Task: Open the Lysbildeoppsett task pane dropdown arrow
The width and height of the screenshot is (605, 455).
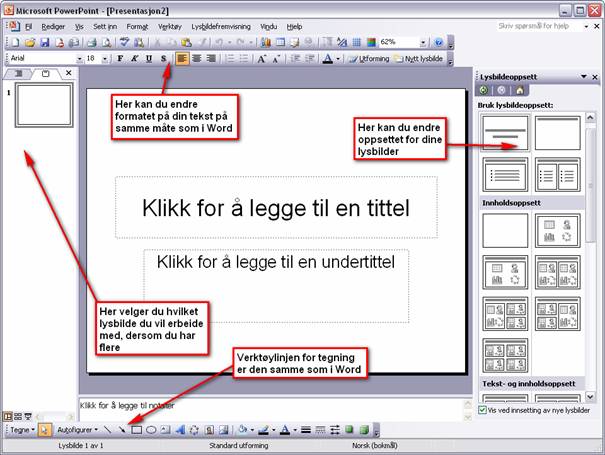Action: (x=584, y=77)
